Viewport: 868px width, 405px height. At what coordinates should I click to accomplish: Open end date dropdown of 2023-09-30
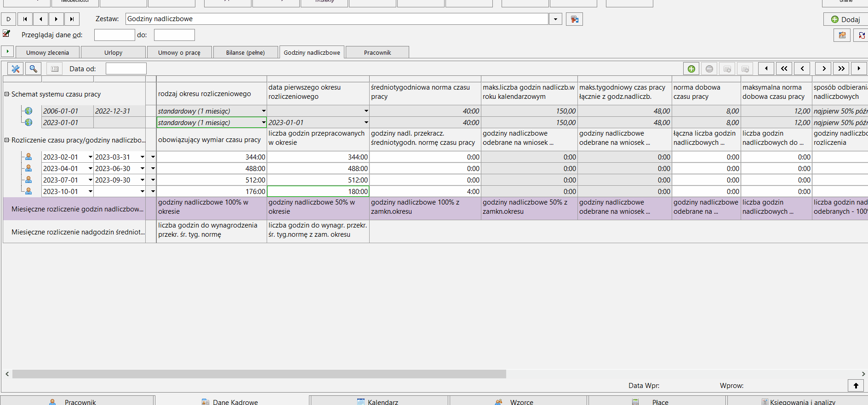[x=143, y=180]
